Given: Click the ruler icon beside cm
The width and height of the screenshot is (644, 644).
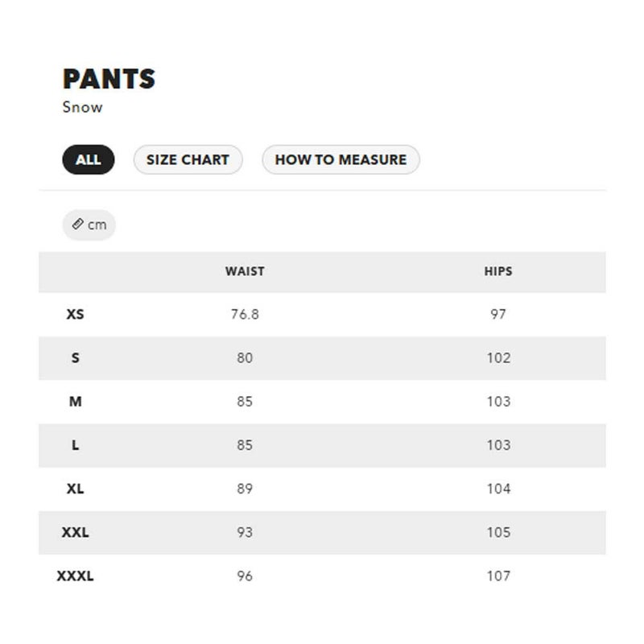Looking at the screenshot, I should click(78, 225).
